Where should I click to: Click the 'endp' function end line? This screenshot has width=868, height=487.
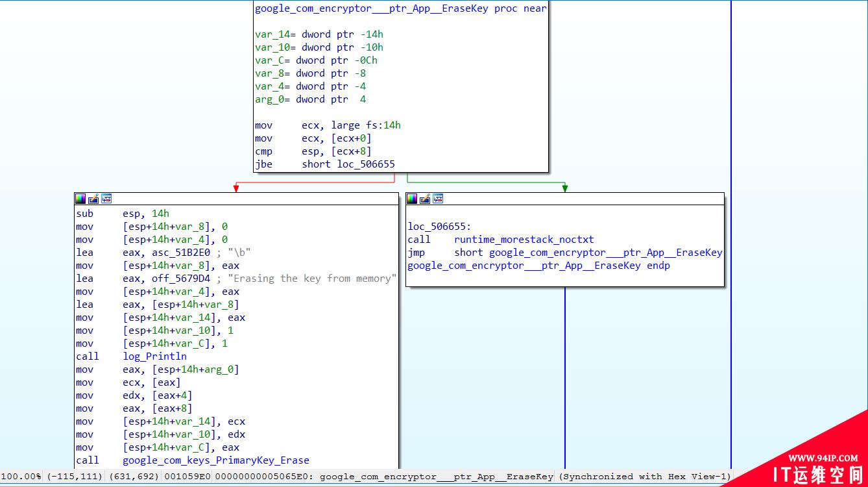tap(538, 266)
